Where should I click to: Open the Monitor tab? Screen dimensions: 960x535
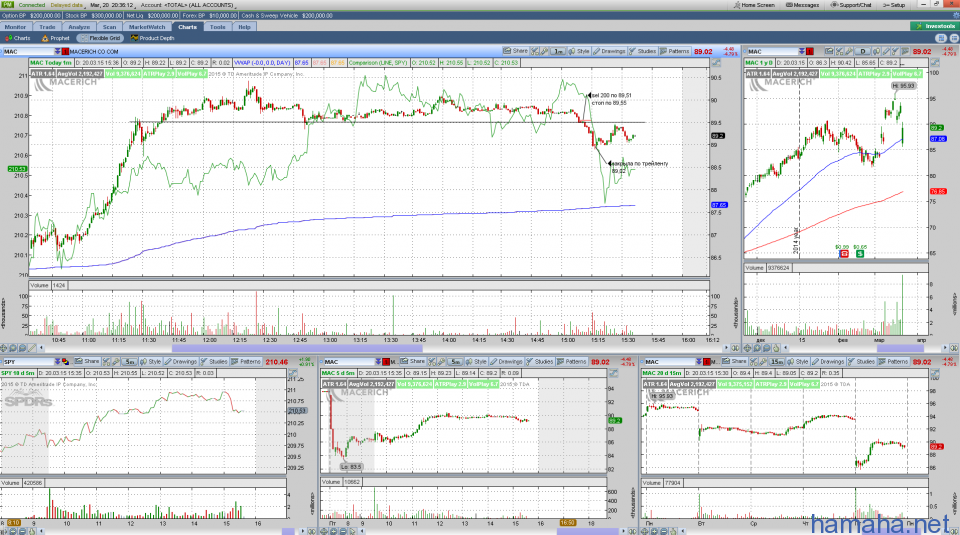click(x=15, y=27)
